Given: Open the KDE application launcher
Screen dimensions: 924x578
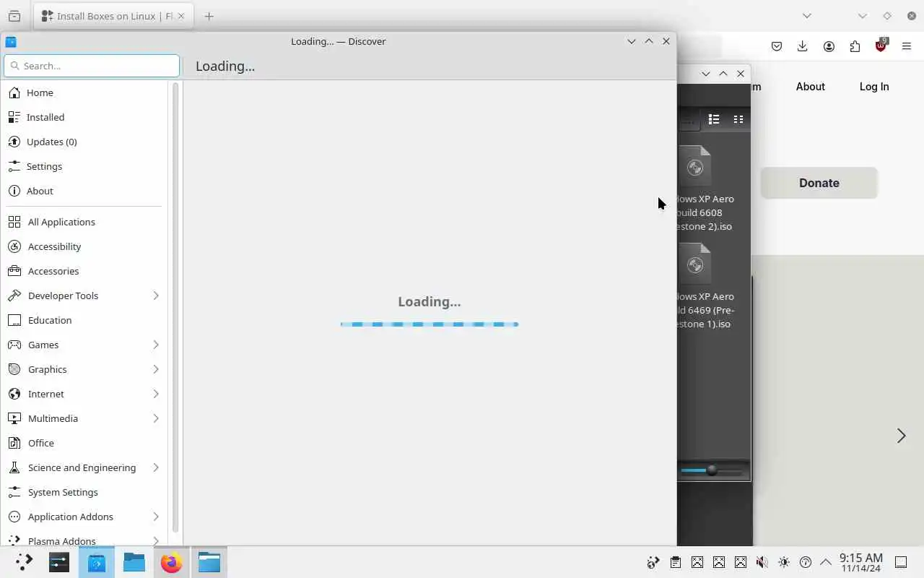Looking at the screenshot, I should [x=24, y=562].
